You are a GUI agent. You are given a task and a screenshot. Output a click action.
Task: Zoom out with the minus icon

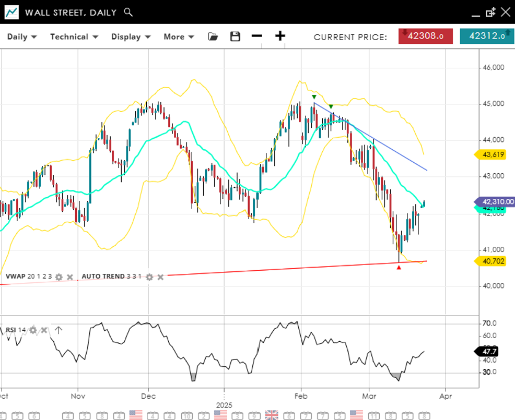(256, 36)
